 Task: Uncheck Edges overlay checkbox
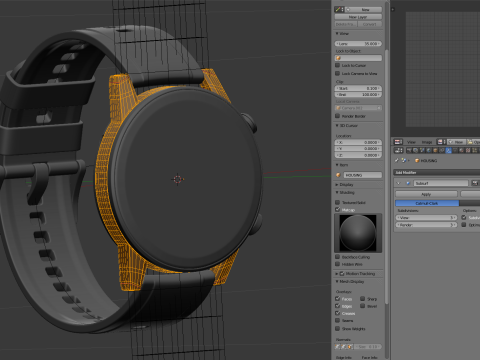point(337,306)
